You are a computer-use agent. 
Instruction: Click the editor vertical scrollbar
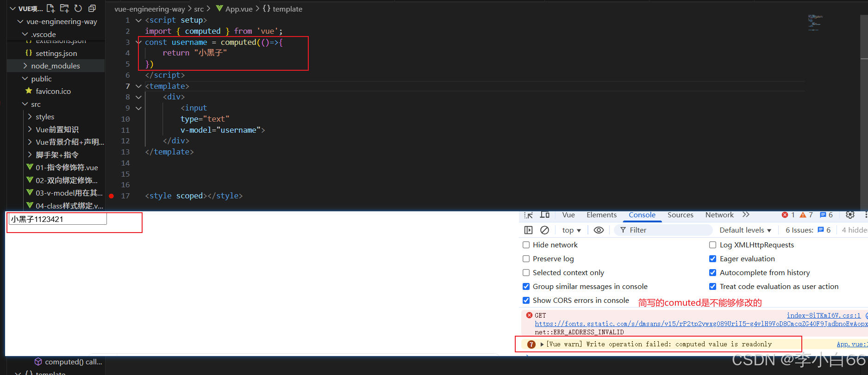click(x=864, y=37)
